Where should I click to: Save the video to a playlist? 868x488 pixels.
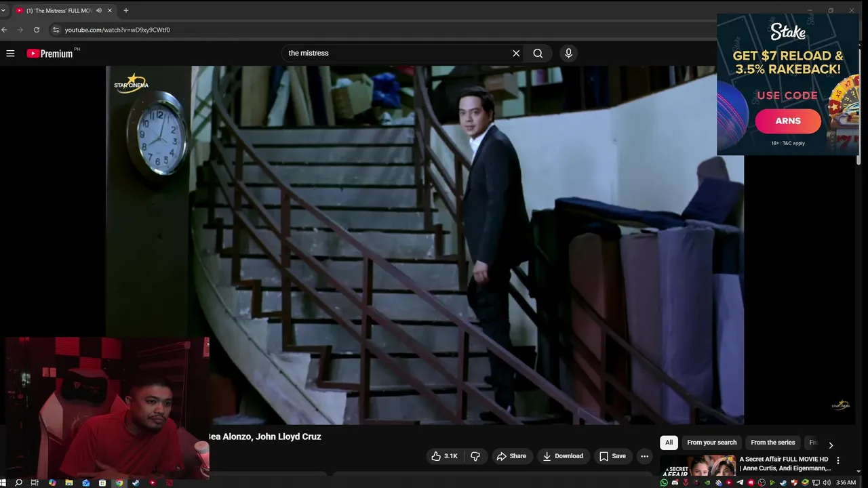[612, 456]
